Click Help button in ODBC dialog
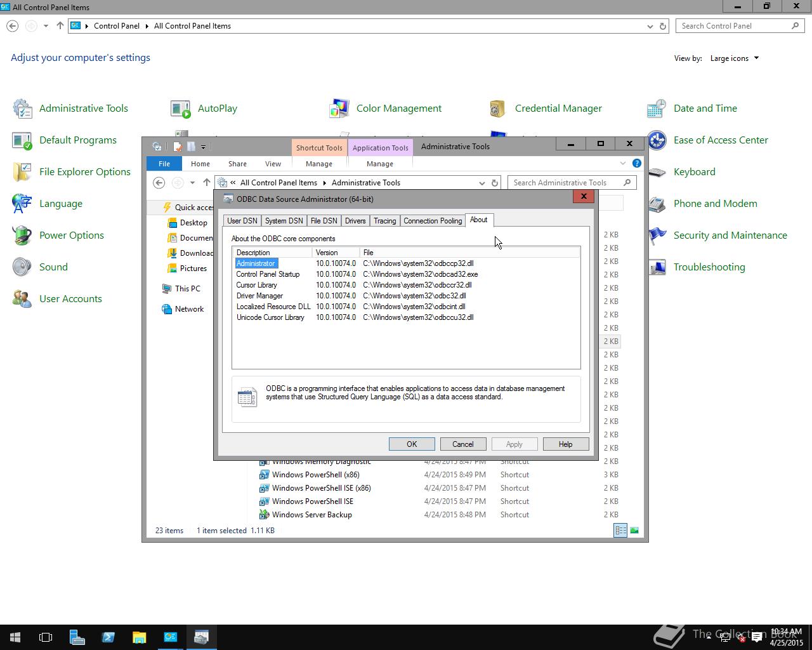812x650 pixels. coord(565,444)
